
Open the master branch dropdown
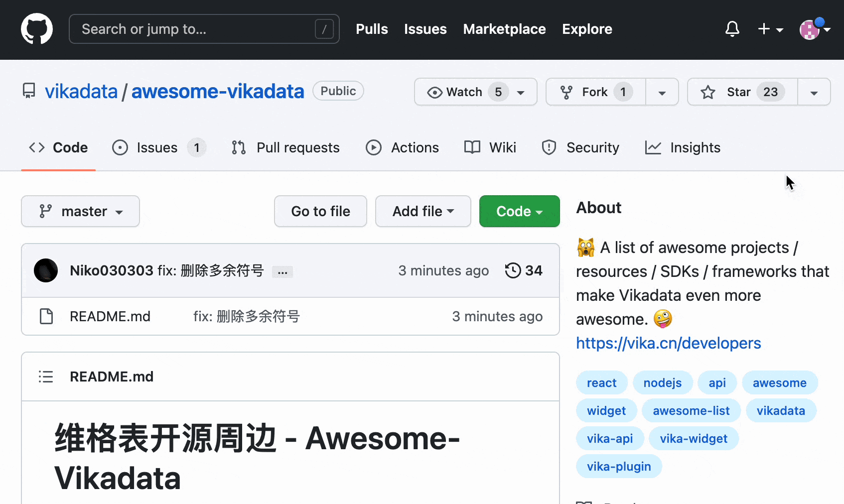(80, 211)
